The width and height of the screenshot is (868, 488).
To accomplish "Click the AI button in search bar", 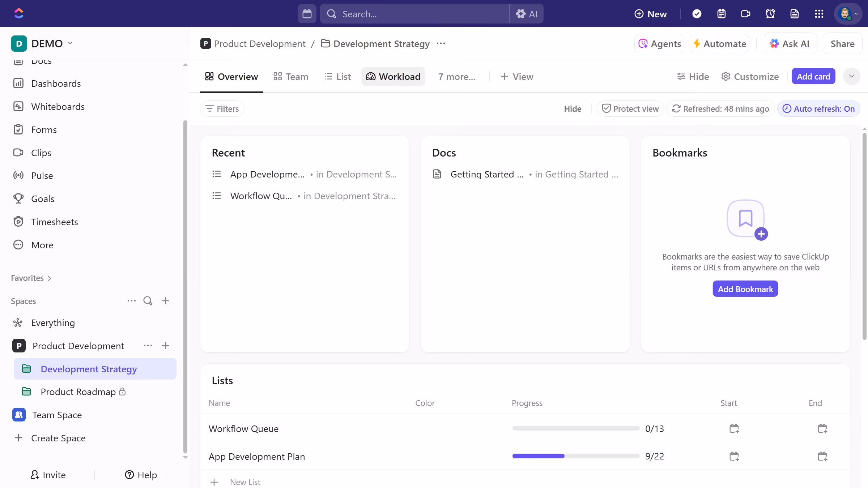I will (527, 14).
